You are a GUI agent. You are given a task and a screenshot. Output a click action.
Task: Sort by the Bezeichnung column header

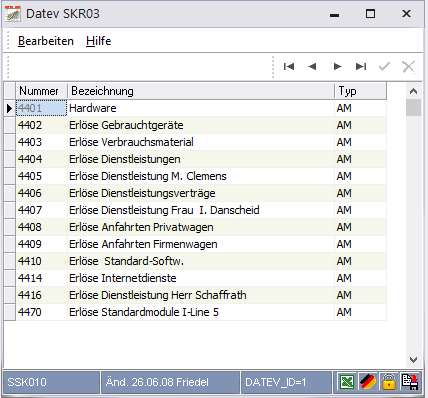201,91
